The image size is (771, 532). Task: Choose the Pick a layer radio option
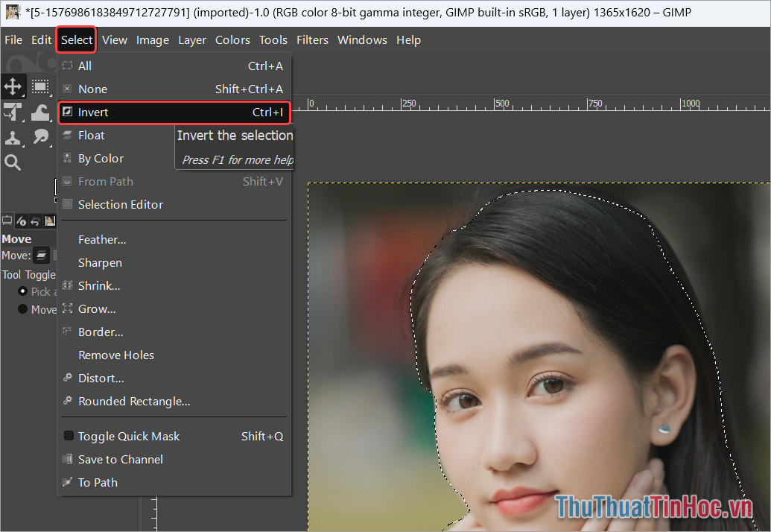coord(22,291)
